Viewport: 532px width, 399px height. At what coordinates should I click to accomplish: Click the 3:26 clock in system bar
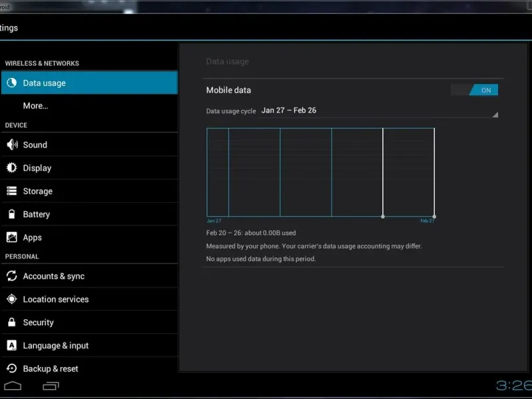pos(513,386)
